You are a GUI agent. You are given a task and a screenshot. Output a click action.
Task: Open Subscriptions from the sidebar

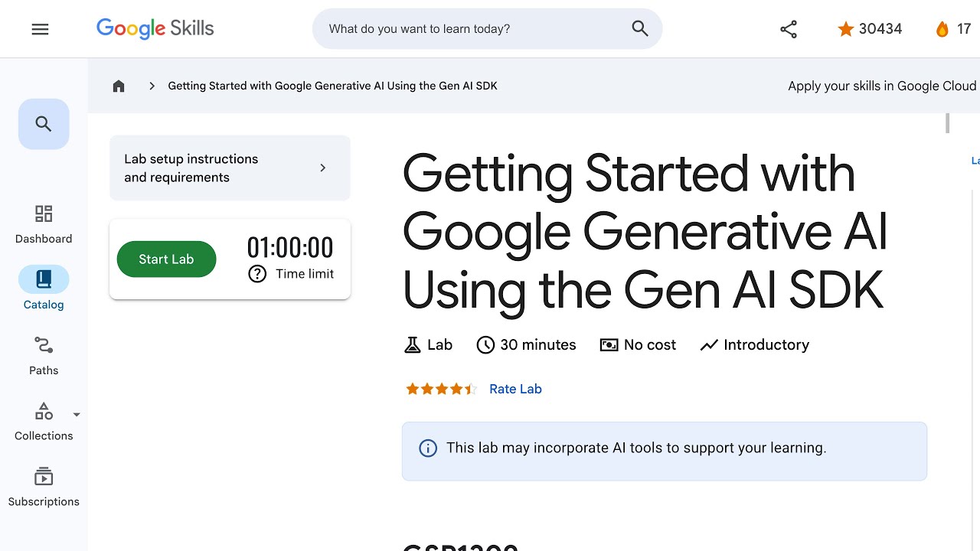(44, 487)
